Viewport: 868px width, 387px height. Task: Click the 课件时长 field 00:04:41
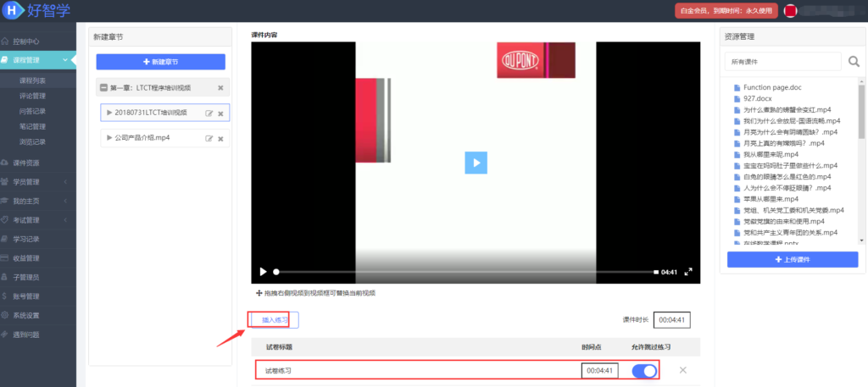[672, 320]
